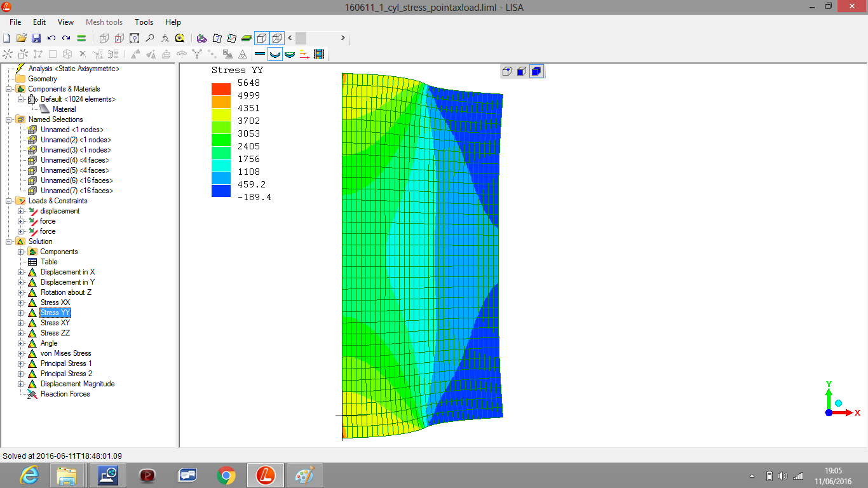Click the Undo arrow icon

(51, 38)
